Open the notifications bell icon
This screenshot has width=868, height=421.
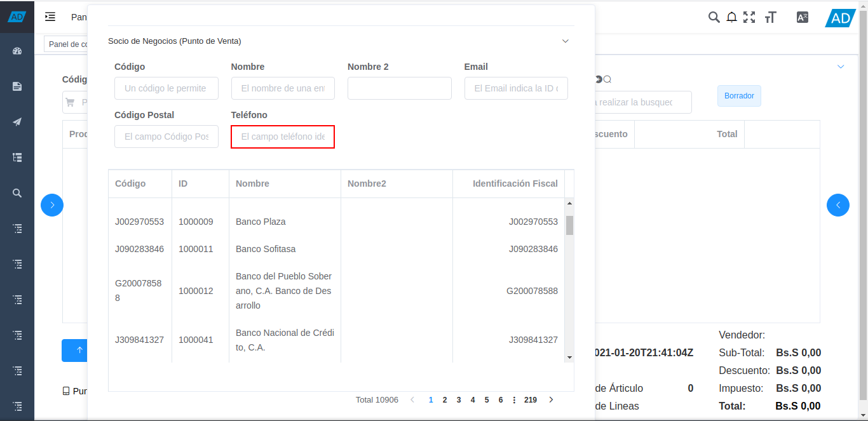731,17
